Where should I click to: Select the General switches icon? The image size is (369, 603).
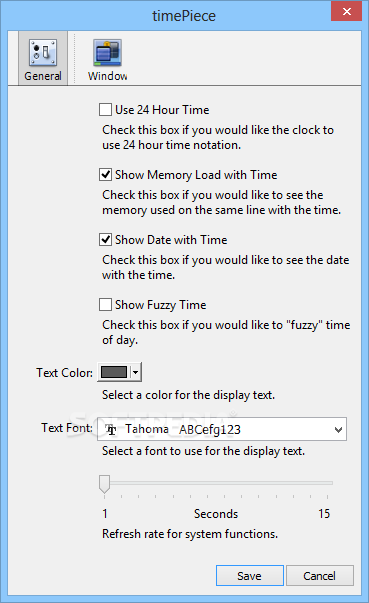(x=43, y=52)
